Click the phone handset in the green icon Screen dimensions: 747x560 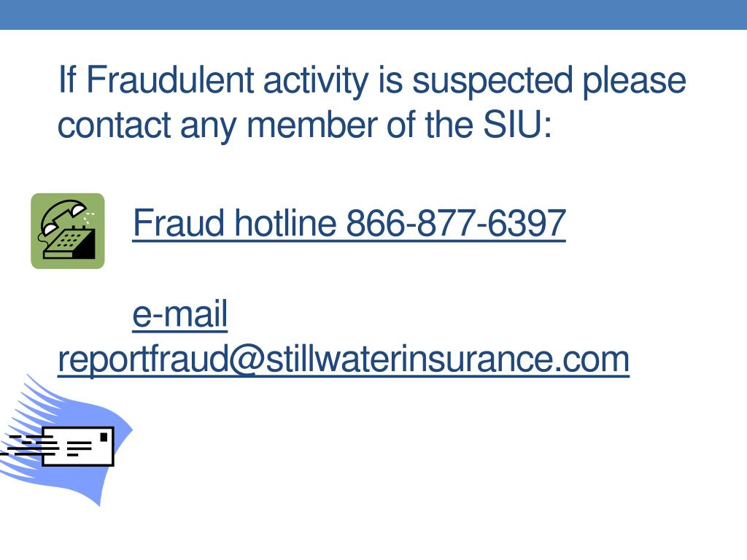point(62,215)
